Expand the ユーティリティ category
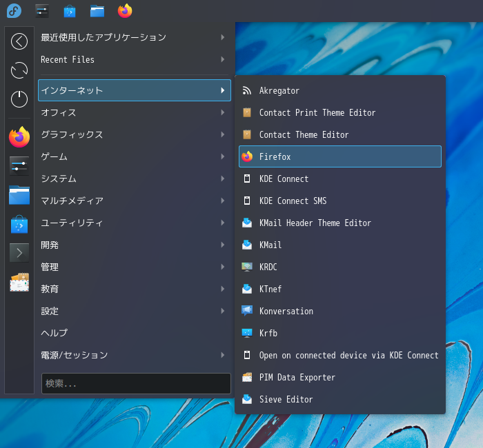 pos(135,223)
